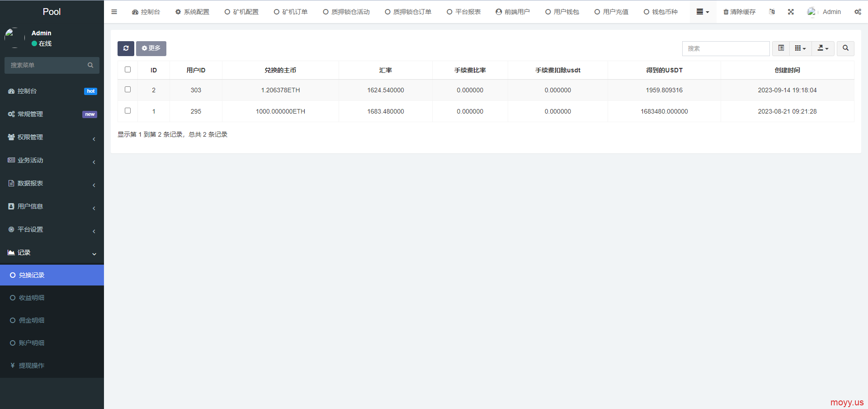Viewport: 868px width, 409px height.
Task: Open 佣金明细 in the sidebar
Action: (x=52, y=320)
